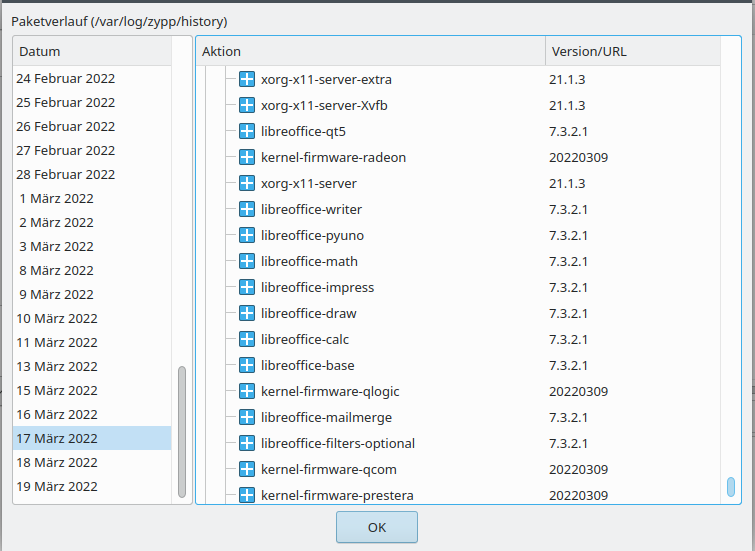Select date 13 März 2022

pos(92,367)
